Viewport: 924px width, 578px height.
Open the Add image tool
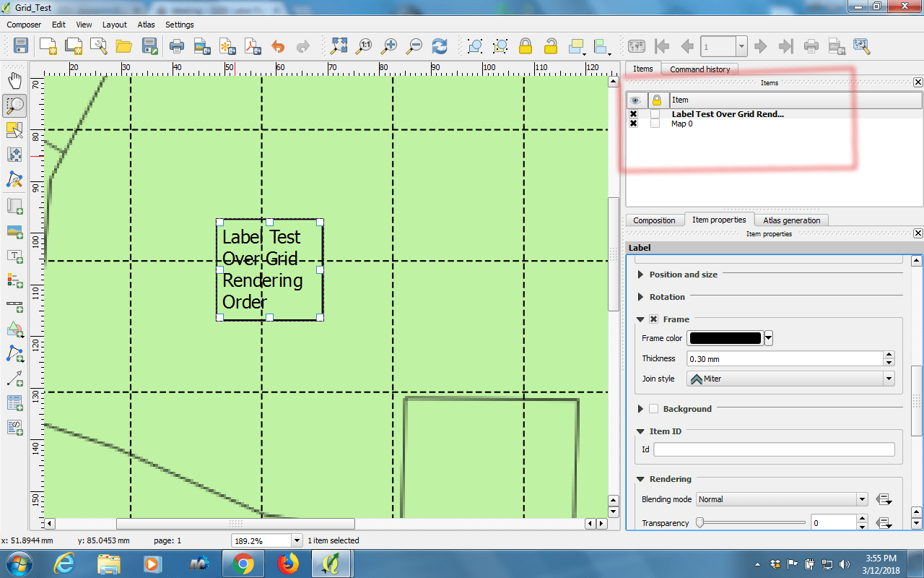tap(14, 231)
